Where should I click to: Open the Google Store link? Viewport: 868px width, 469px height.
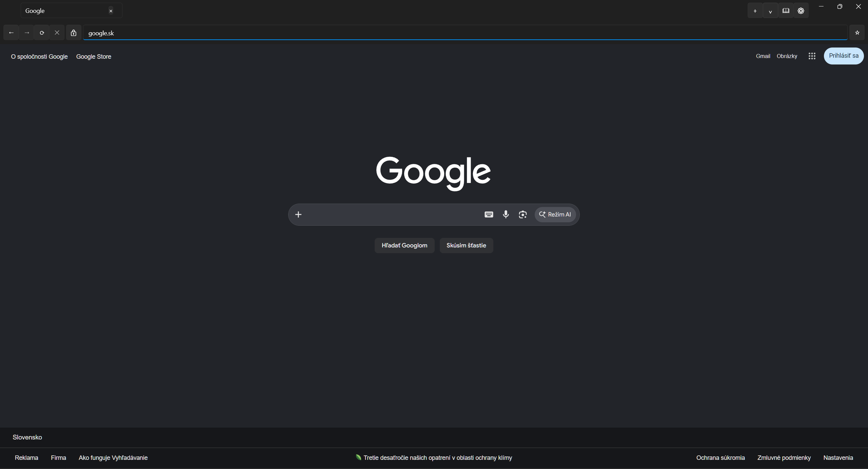point(94,57)
